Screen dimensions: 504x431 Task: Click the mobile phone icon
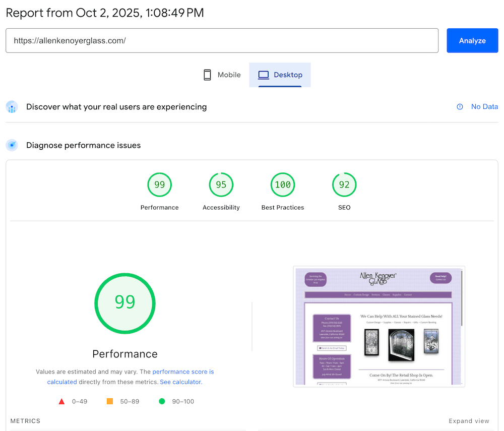[207, 75]
